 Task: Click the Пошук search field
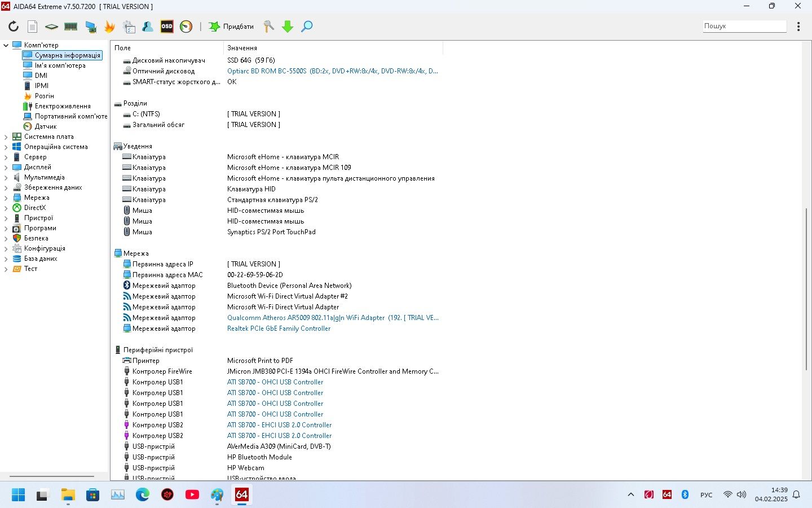point(744,26)
